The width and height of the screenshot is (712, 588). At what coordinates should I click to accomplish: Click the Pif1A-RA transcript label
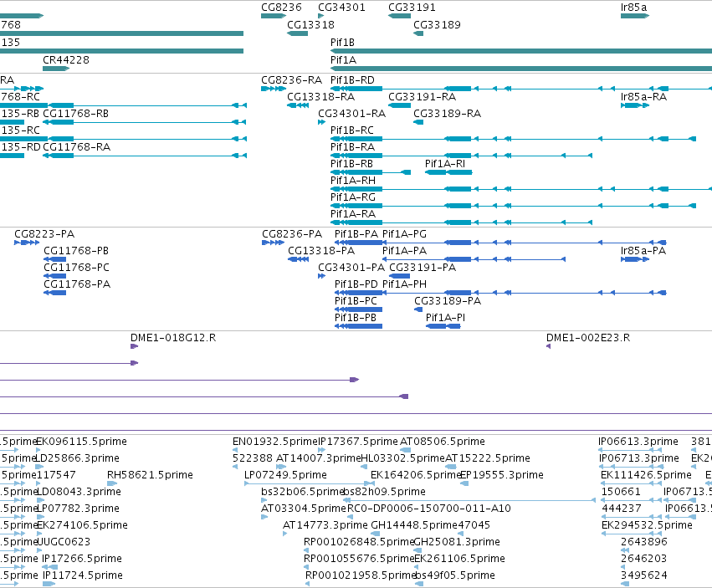point(353,214)
